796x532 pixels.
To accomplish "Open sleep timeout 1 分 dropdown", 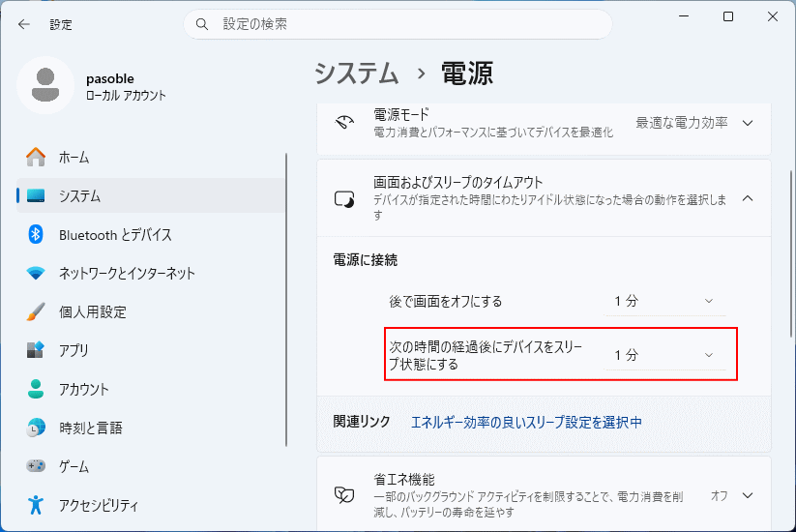I will (665, 355).
